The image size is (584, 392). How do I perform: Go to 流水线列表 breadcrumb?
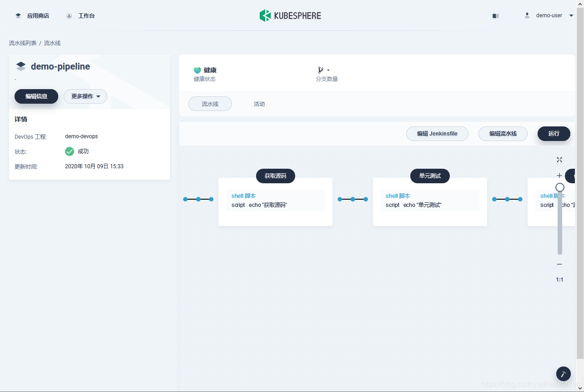(23, 43)
